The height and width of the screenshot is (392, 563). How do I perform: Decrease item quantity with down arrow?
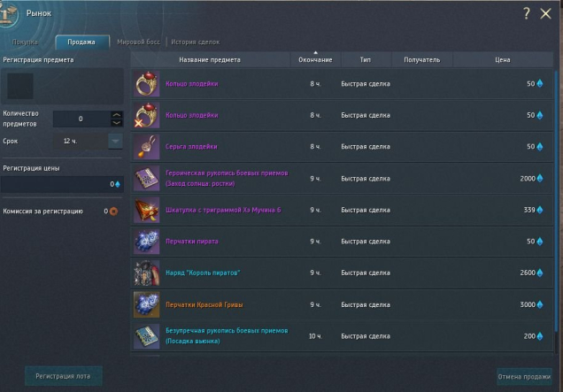(x=116, y=123)
